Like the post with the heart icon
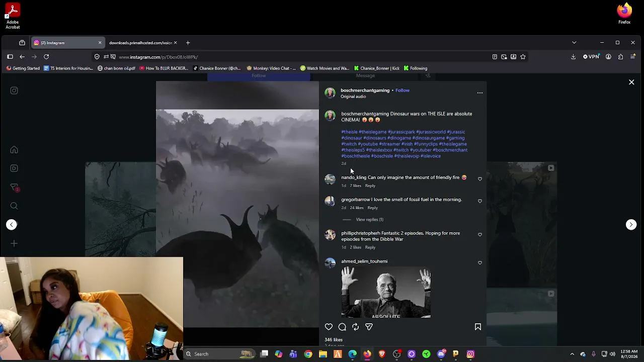The image size is (644, 362). click(329, 327)
